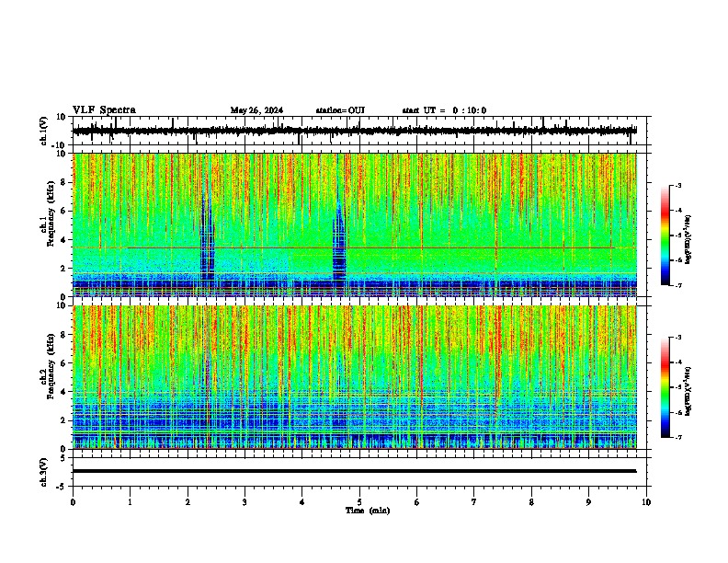
Task: Click the "-3" label on ch.1 colorbar
Action: [x=677, y=186]
